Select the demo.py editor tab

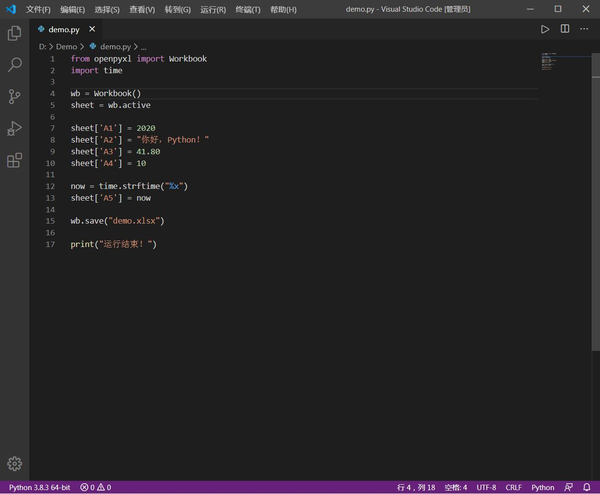(x=63, y=30)
